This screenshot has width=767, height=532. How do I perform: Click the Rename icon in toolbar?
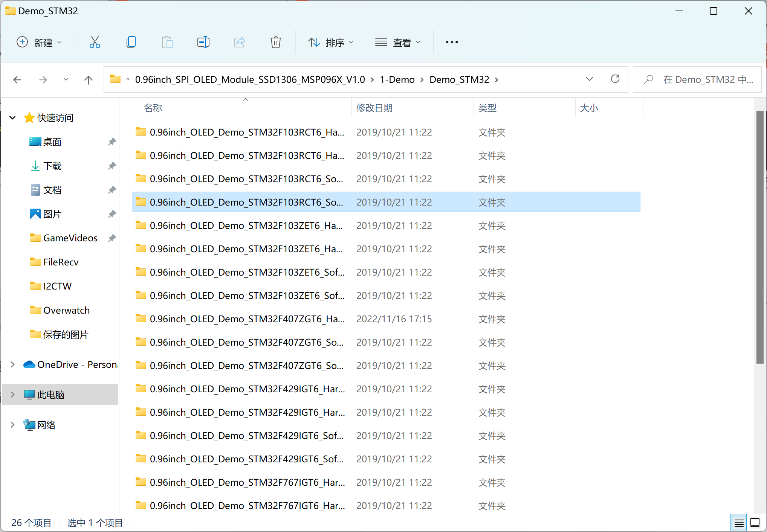[203, 42]
